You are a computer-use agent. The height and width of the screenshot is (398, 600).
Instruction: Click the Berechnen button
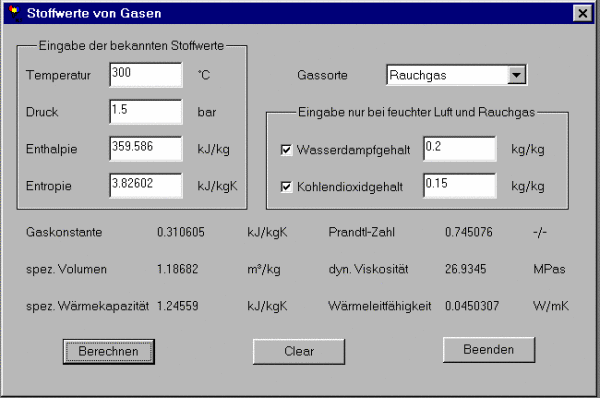pyautogui.click(x=109, y=351)
